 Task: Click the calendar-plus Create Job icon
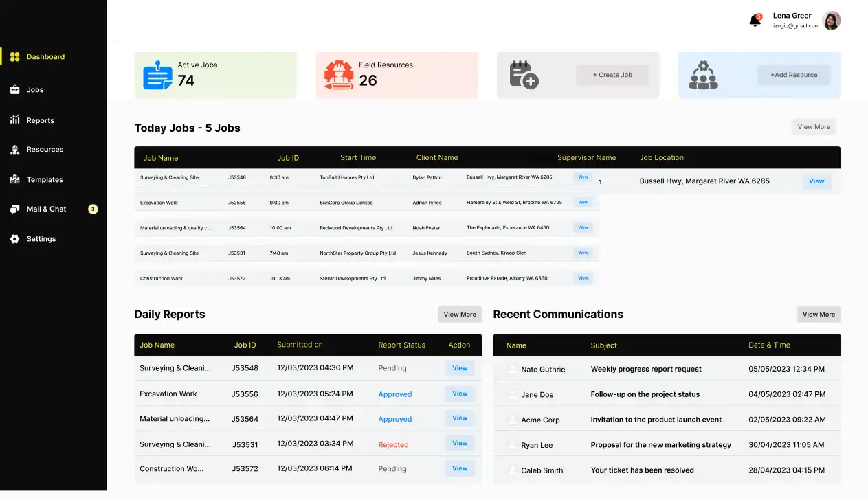[524, 75]
